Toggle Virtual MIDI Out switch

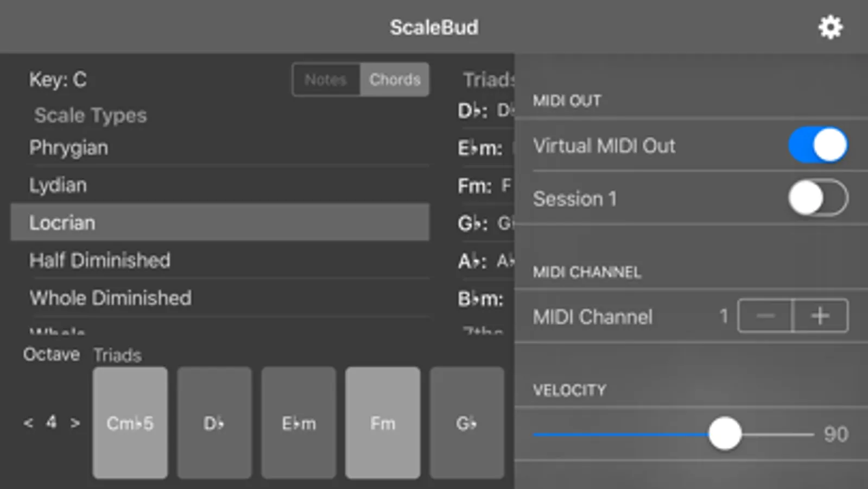point(818,145)
